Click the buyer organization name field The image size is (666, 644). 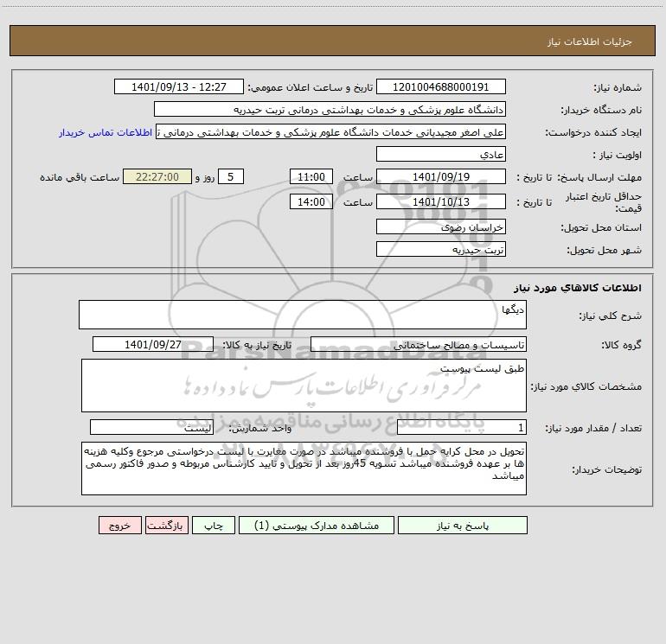click(x=330, y=109)
